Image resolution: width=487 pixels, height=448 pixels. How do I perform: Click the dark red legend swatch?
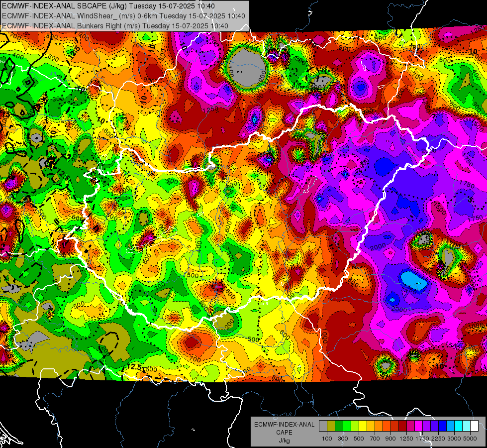[402, 426]
